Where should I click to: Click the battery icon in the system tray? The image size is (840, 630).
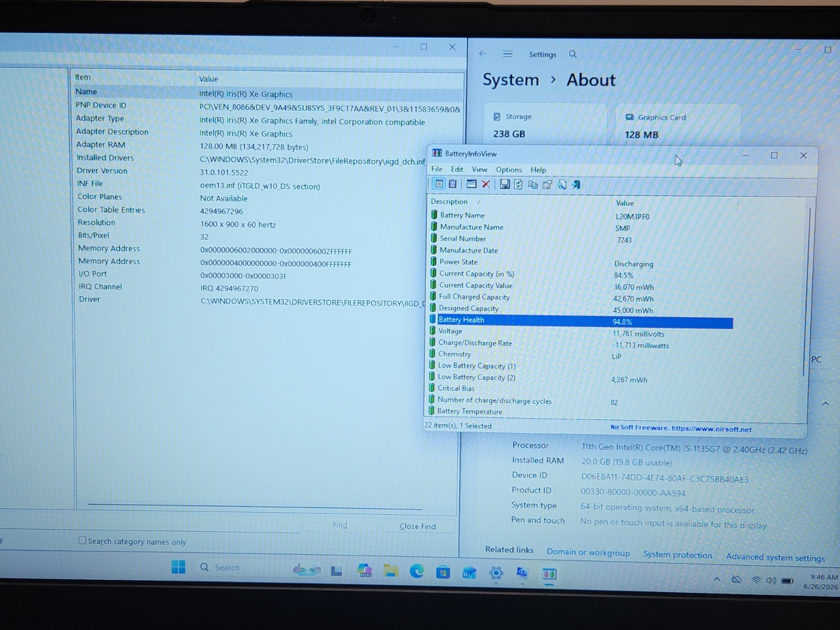pyautogui.click(x=787, y=581)
